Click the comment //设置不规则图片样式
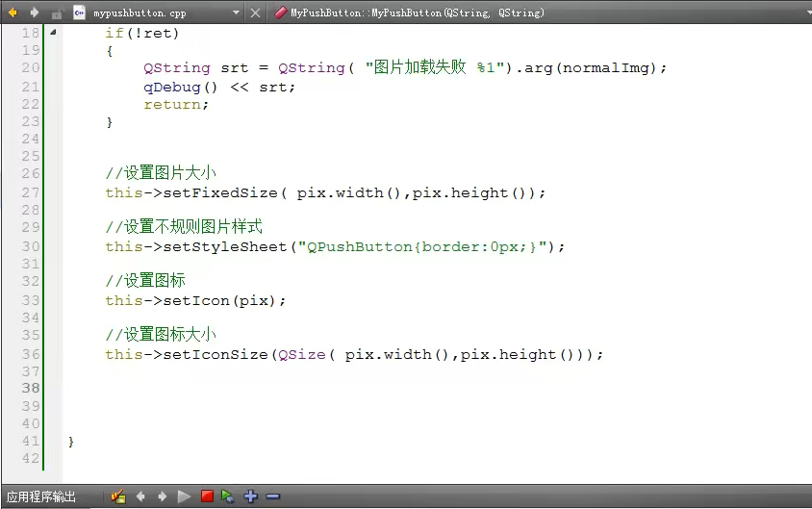Image resolution: width=812 pixels, height=509 pixels. tap(184, 227)
